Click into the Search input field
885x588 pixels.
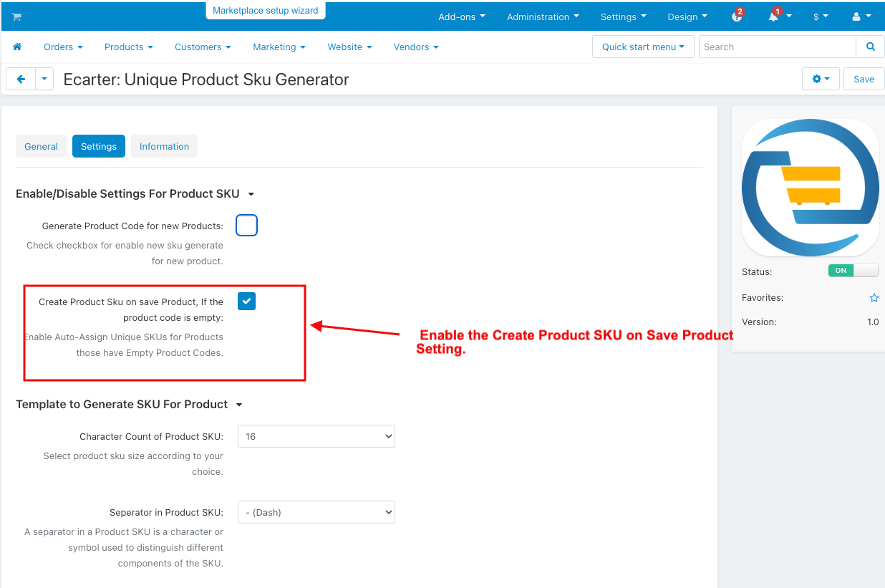(778, 47)
